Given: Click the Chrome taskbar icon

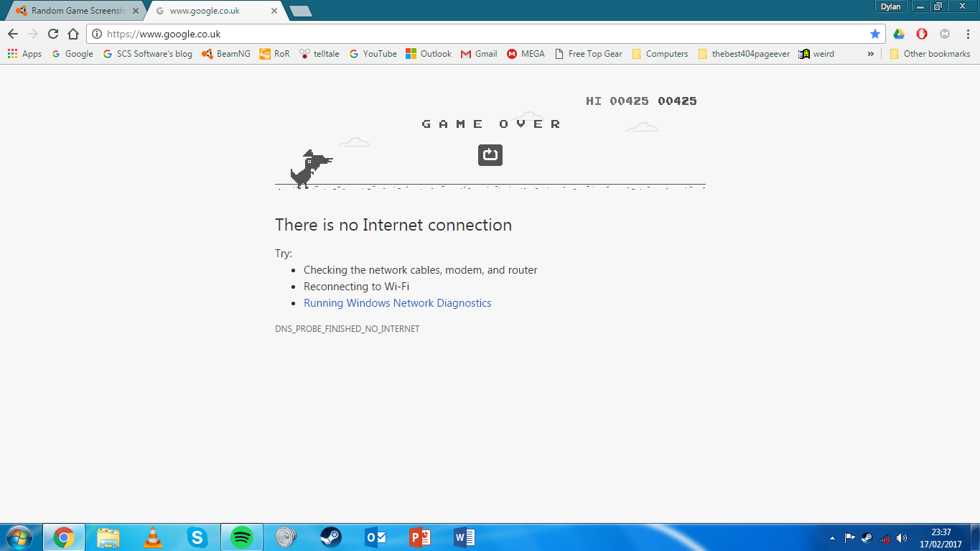Looking at the screenshot, I should click(64, 537).
